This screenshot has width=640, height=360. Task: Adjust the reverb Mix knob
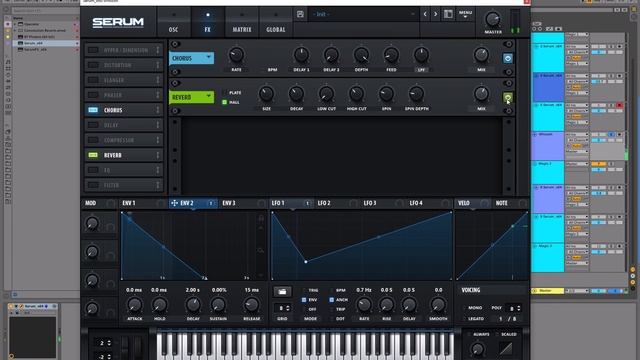click(x=481, y=94)
